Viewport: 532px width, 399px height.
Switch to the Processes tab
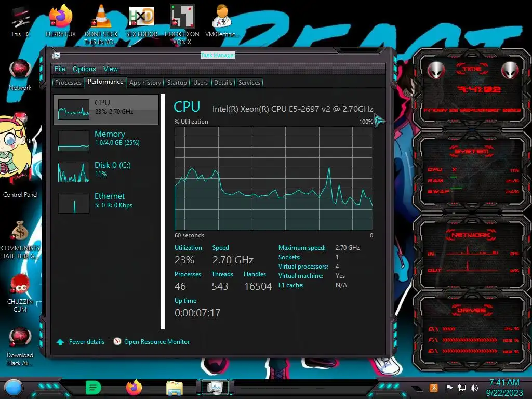(68, 83)
